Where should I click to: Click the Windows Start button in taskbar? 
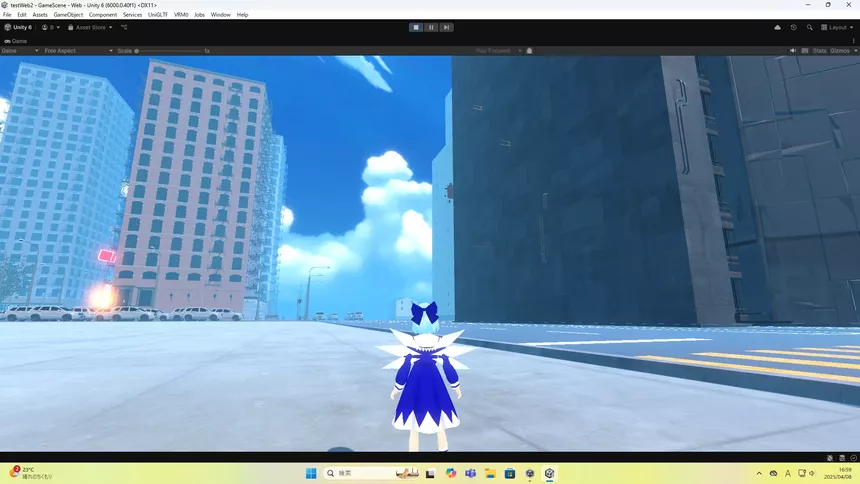(x=310, y=473)
